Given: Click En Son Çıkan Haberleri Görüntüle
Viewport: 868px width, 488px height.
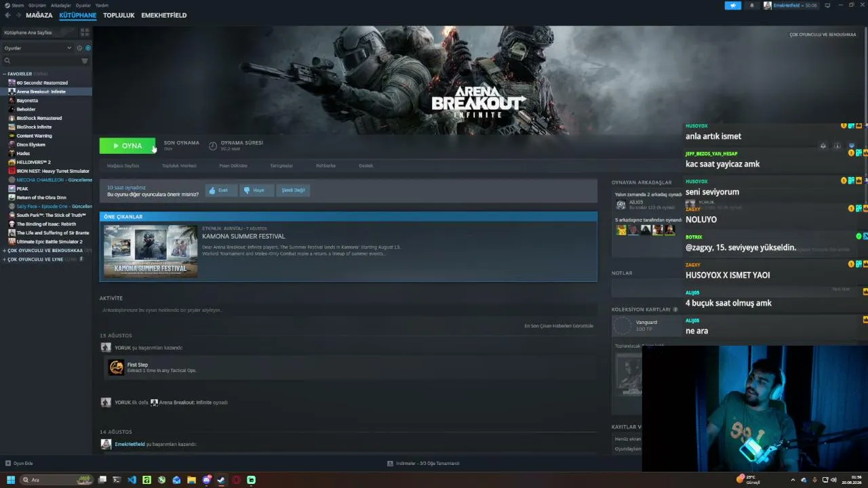Looking at the screenshot, I should pos(559,326).
